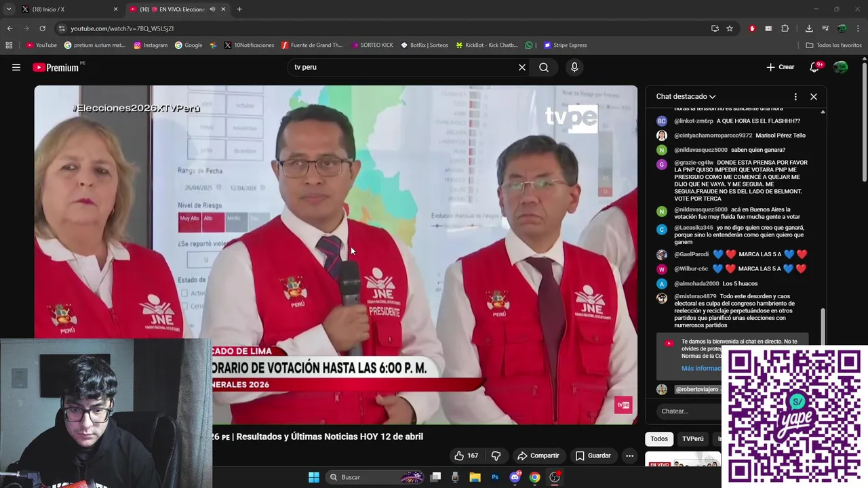Open the Chrome apps grid shortcut
Viewport: 868px width, 488px height.
(x=9, y=45)
